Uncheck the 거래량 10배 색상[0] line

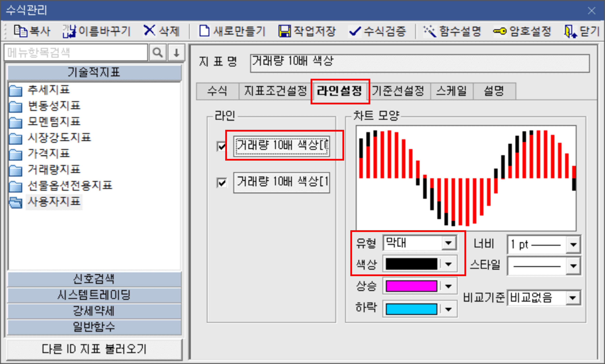pyautogui.click(x=222, y=146)
